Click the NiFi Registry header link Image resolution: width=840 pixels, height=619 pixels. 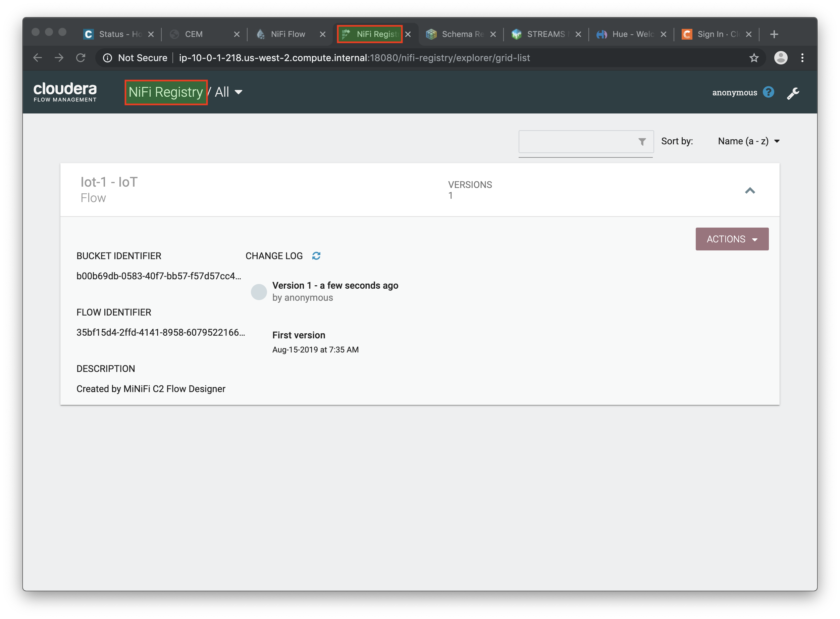(165, 92)
